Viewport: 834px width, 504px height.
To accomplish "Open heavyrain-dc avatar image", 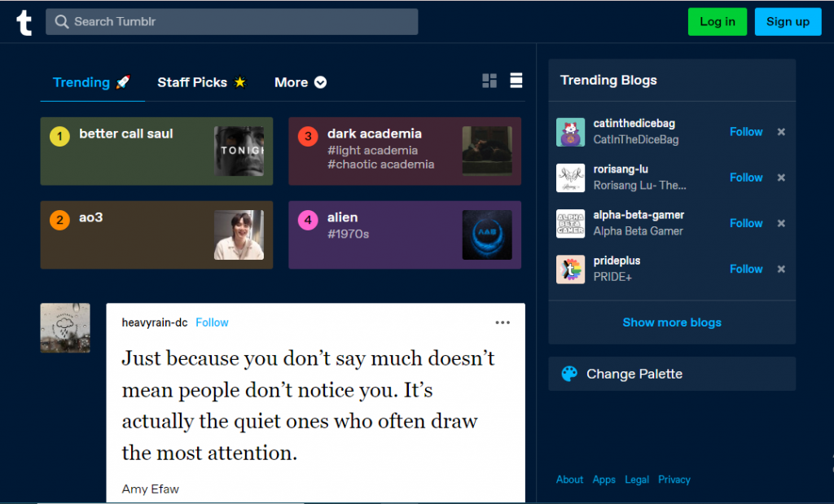I will pyautogui.click(x=65, y=328).
